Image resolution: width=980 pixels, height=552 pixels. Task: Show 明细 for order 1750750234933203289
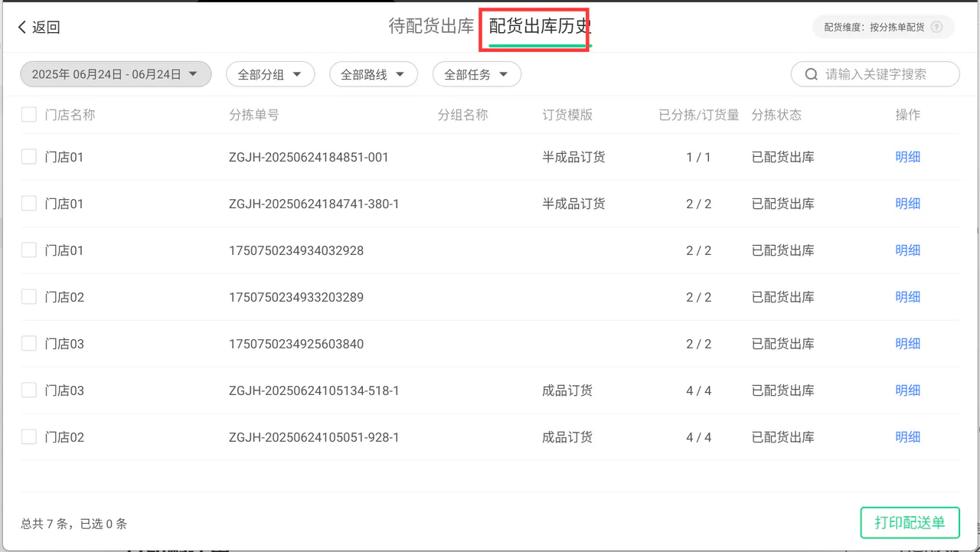[x=908, y=297]
